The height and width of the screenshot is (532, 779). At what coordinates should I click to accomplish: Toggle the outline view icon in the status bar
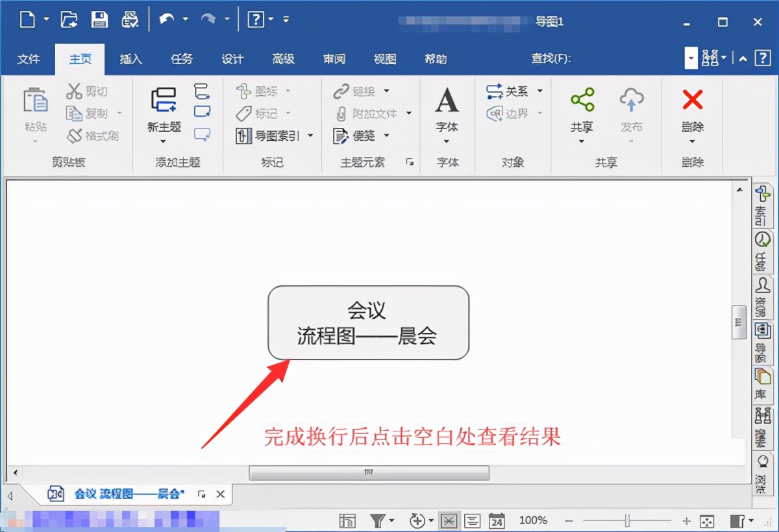pyautogui.click(x=473, y=520)
